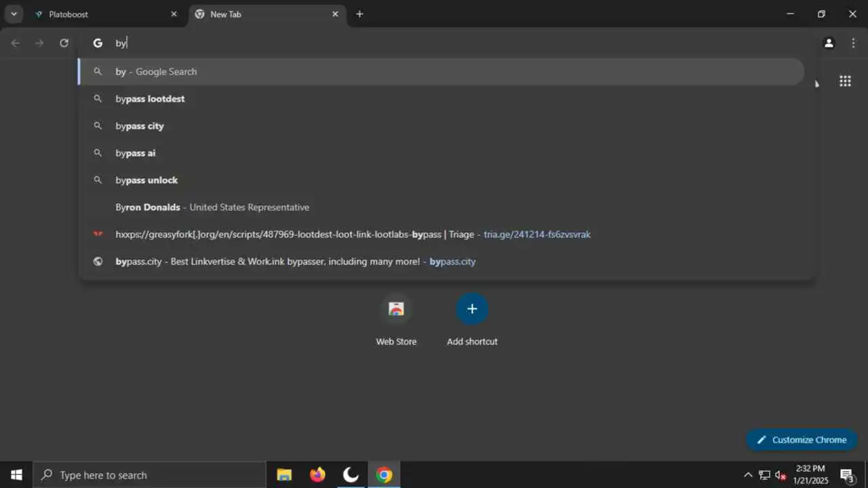
Task: Click the Customize Chrome button
Action: point(802,440)
